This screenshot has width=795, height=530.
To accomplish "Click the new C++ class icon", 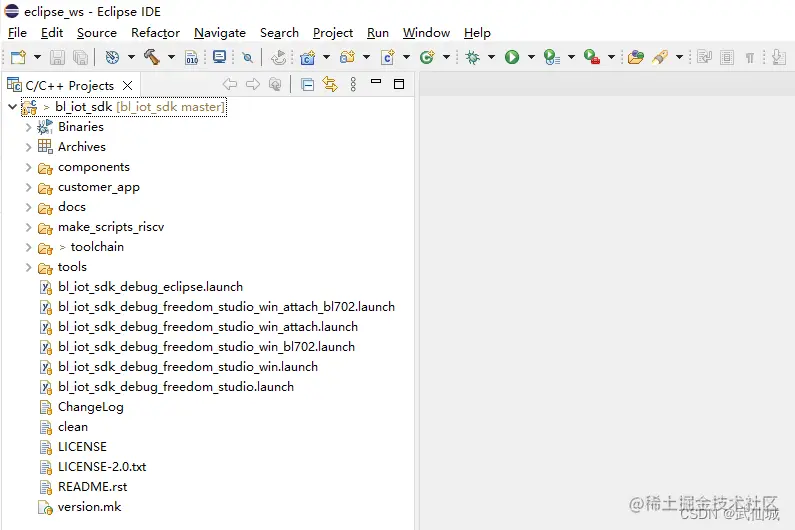I will 427,57.
